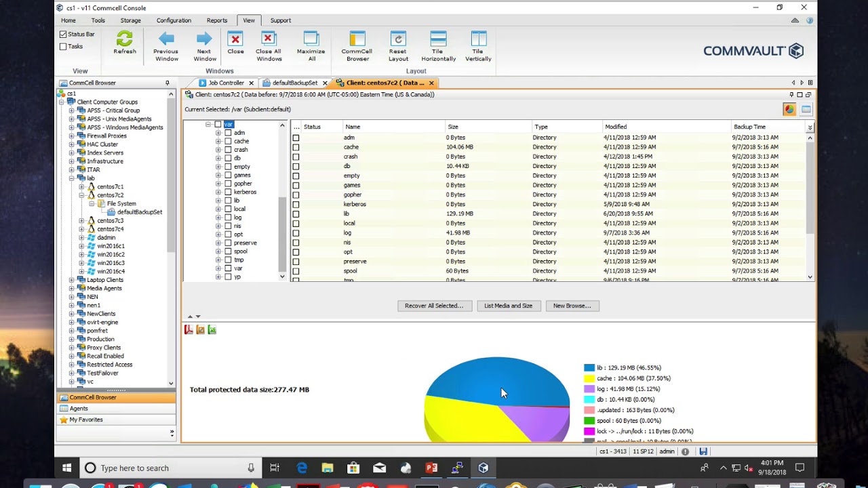Collapse the ribbon with up arrow
Screen dimensions: 868x488
coord(795,20)
